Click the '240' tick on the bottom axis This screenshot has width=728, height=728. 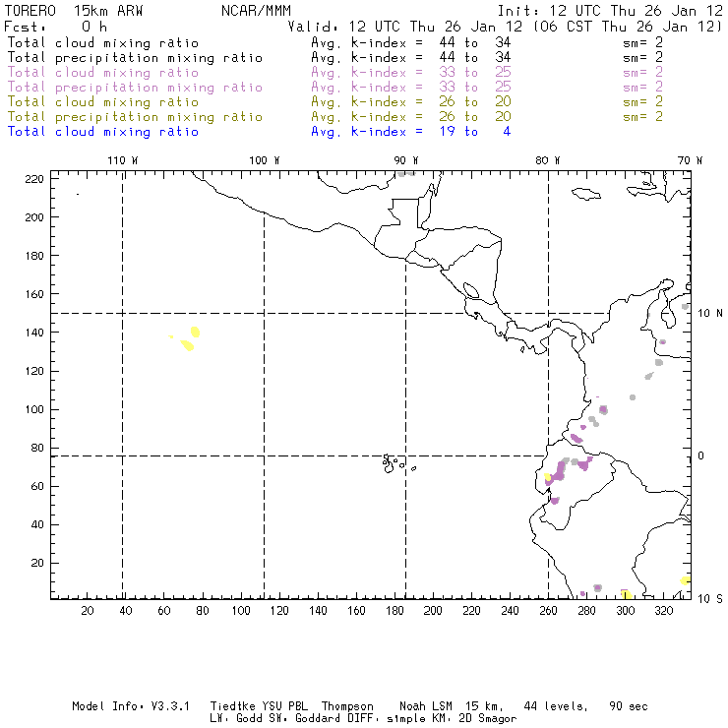click(510, 611)
